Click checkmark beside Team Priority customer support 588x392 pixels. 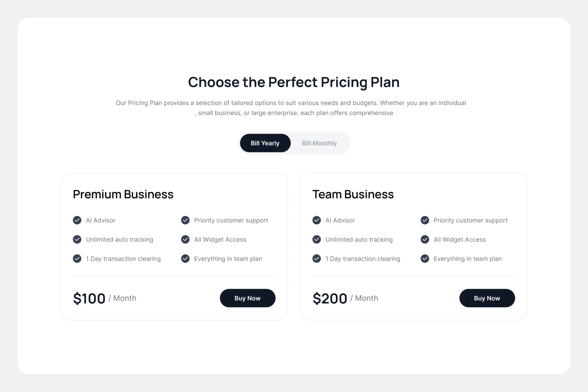pos(425,220)
